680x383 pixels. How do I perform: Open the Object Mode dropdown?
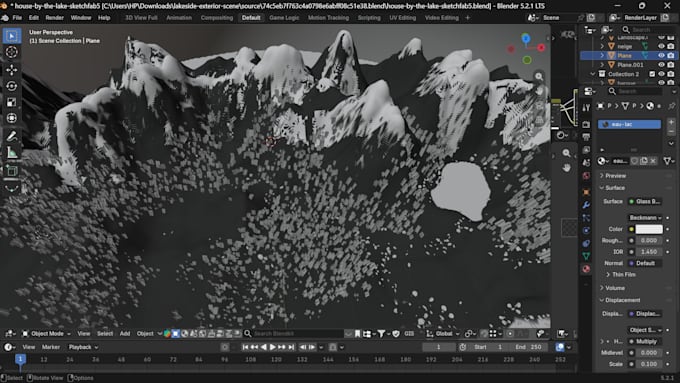46,334
